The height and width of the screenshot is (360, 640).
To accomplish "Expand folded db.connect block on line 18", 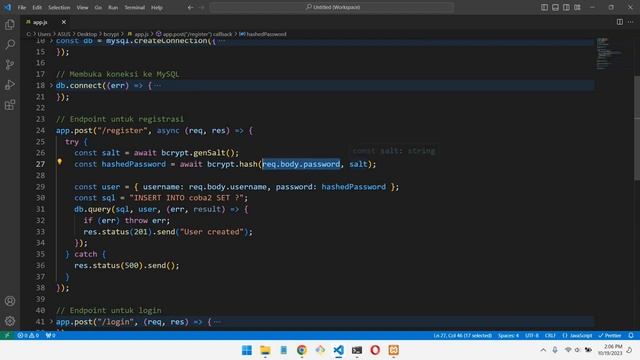I will tap(51, 85).
